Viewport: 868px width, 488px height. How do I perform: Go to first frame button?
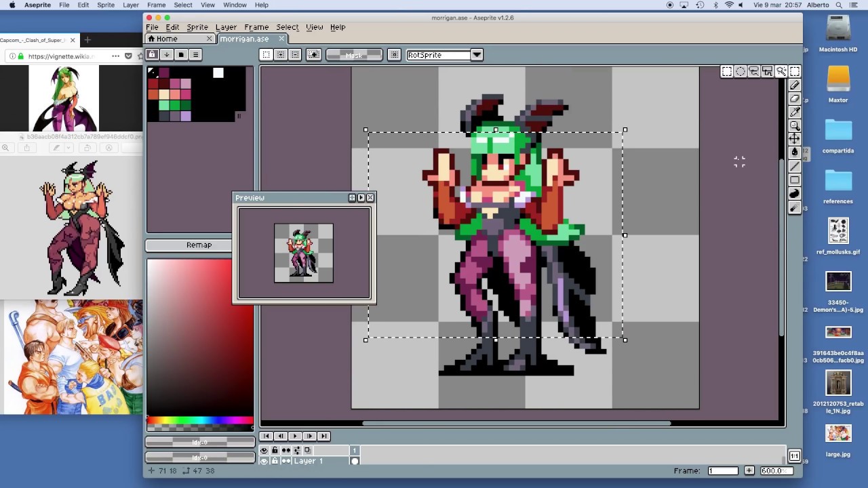tap(266, 436)
